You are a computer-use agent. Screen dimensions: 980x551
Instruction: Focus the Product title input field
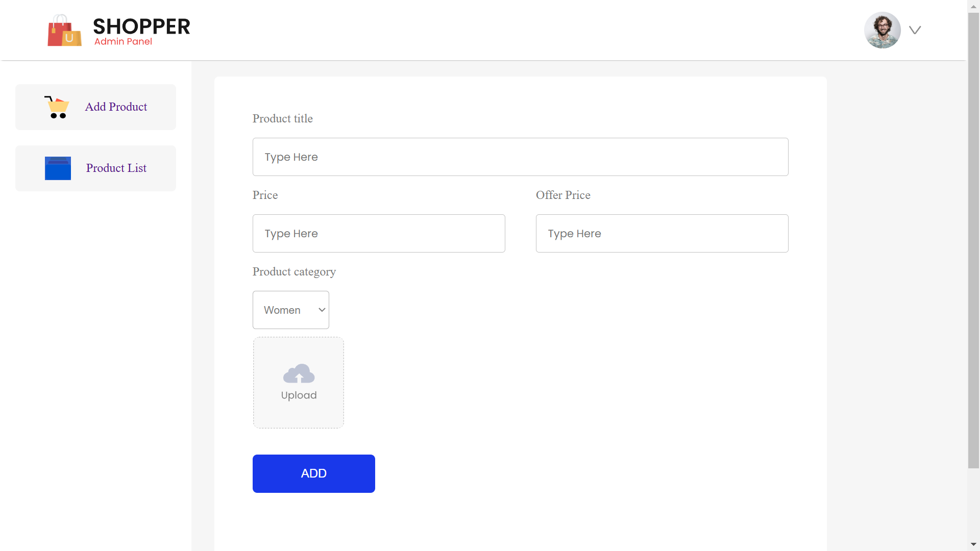coord(520,157)
